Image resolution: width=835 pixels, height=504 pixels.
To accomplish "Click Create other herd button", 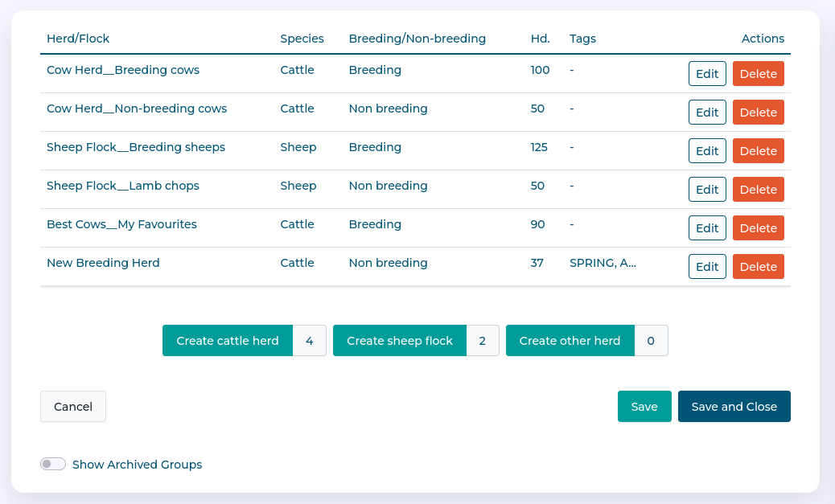I will (x=570, y=341).
